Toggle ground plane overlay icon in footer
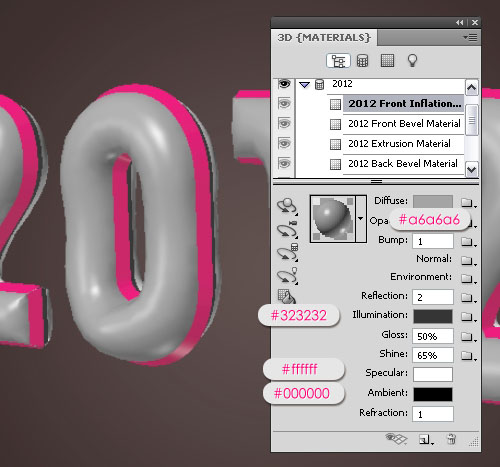The height and width of the screenshot is (467, 500). (396, 439)
